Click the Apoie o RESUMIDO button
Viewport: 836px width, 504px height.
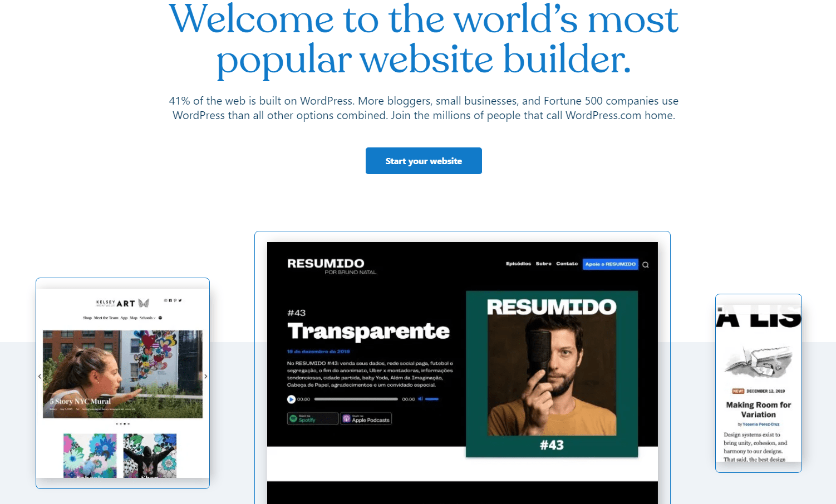click(x=610, y=264)
